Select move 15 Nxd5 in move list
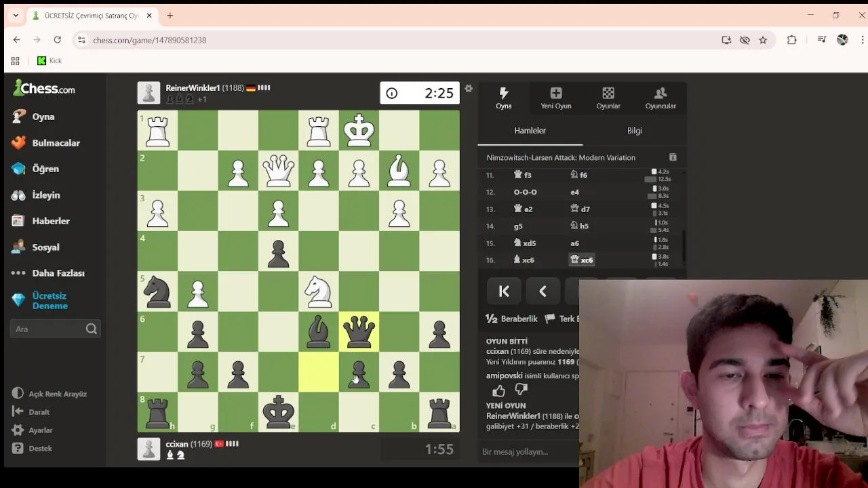The height and width of the screenshot is (488, 868). click(x=525, y=243)
